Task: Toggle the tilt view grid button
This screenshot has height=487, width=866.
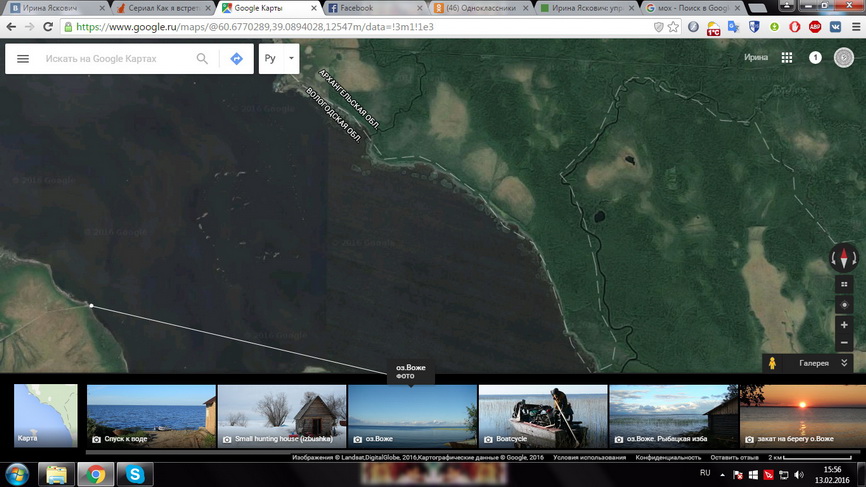Action: [x=844, y=284]
